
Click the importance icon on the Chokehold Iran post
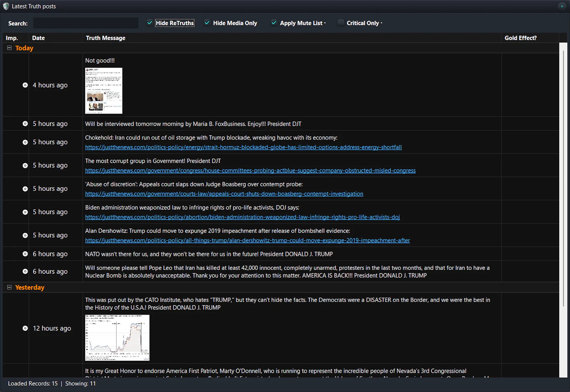click(x=25, y=142)
